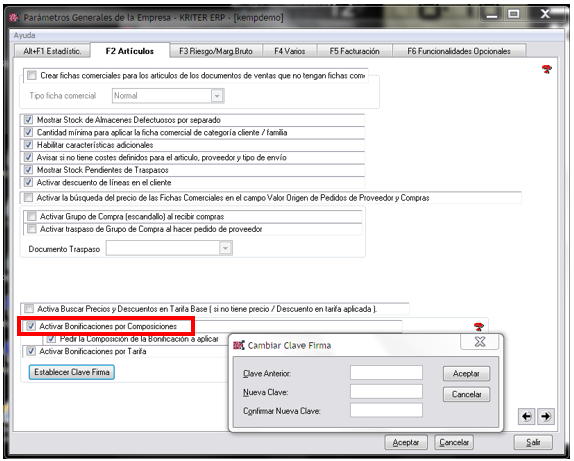Click Aceptar in Cambiar Clave Firma dialog
This screenshot has width=574, height=461.
coord(466,373)
